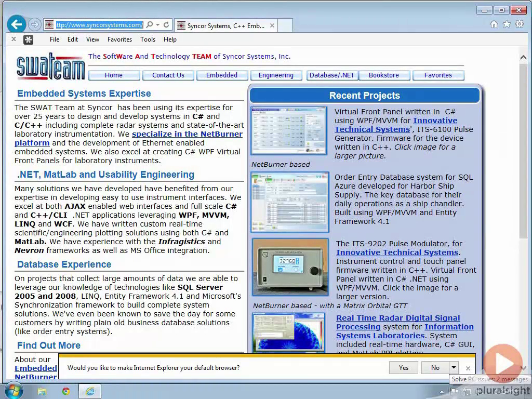Launch Chrome from the taskbar
Image resolution: width=532 pixels, height=399 pixels.
(x=66, y=392)
